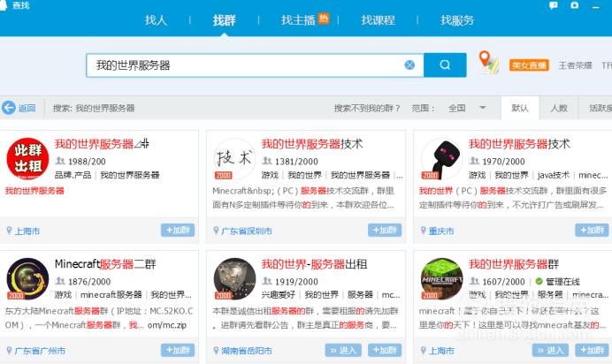The width and height of the screenshot is (612, 364).
Task: Click the green 管理在线 check icon
Action: pyautogui.click(x=539, y=281)
